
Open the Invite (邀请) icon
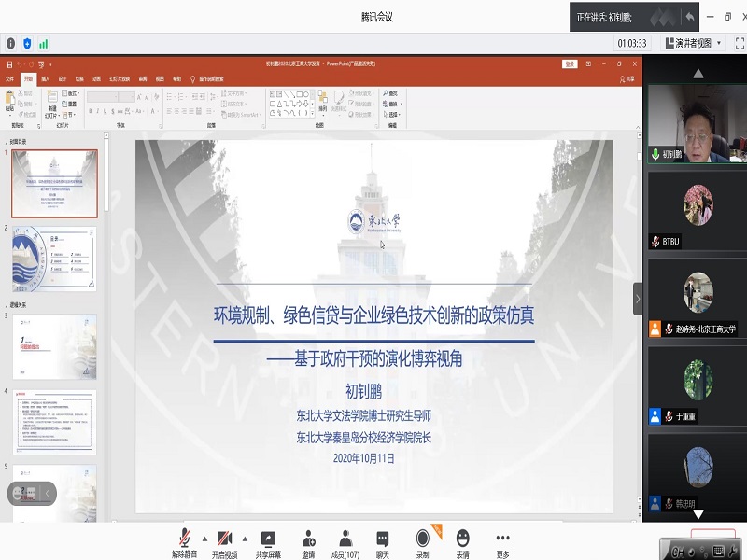pyautogui.click(x=308, y=538)
